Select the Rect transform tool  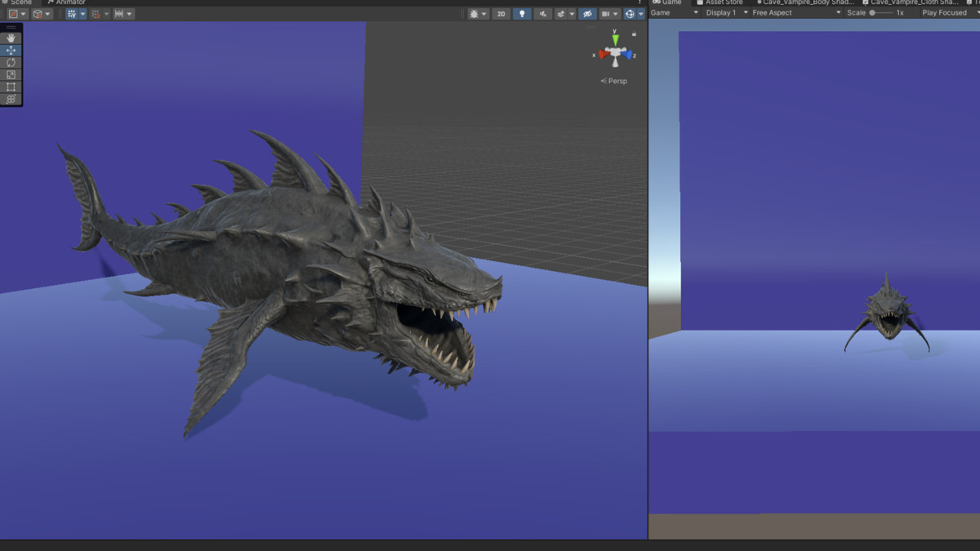pos(11,87)
